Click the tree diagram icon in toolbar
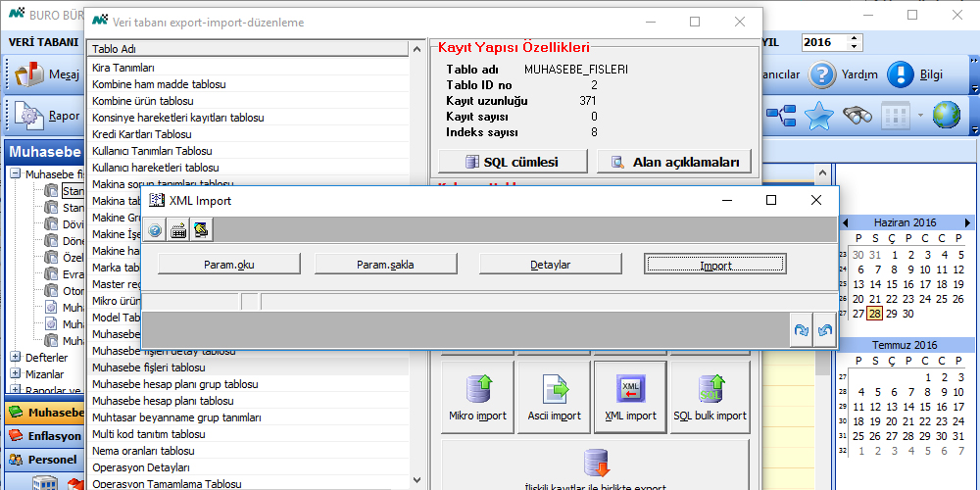Viewport: 980px width, 490px height. pyautogui.click(x=781, y=115)
